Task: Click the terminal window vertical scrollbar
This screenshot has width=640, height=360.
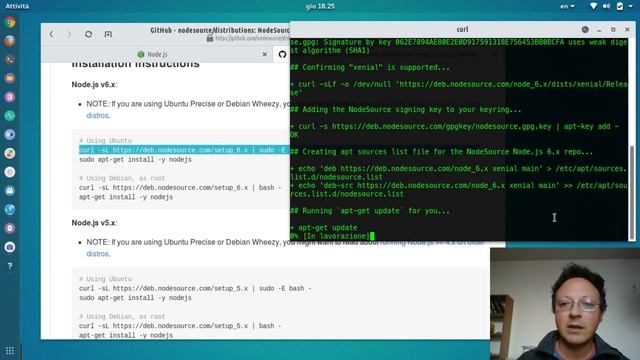Action: coord(632,192)
